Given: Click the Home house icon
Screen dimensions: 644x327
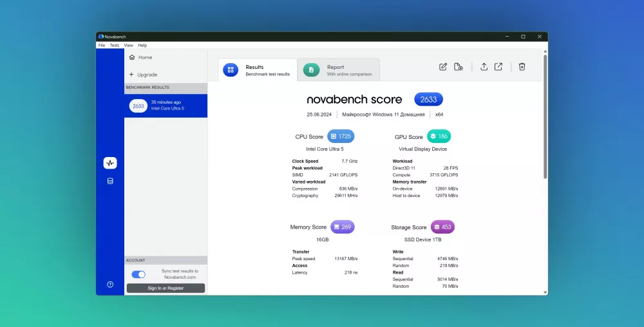Looking at the screenshot, I should pos(132,57).
